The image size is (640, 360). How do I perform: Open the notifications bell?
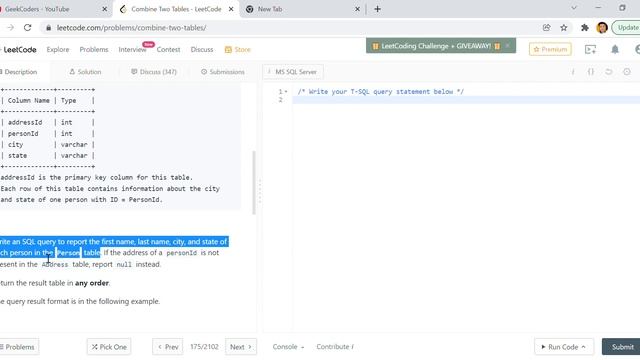615,49
